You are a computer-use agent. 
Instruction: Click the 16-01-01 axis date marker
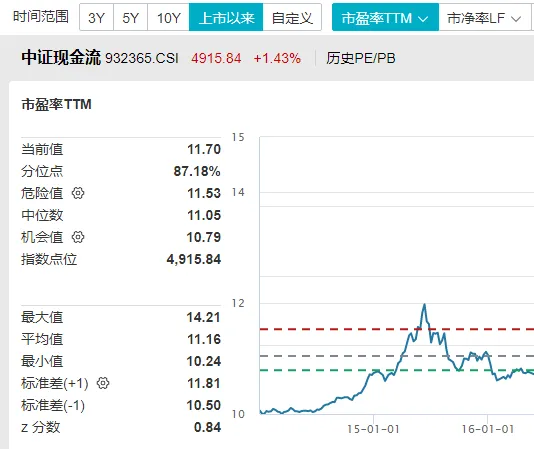click(488, 429)
